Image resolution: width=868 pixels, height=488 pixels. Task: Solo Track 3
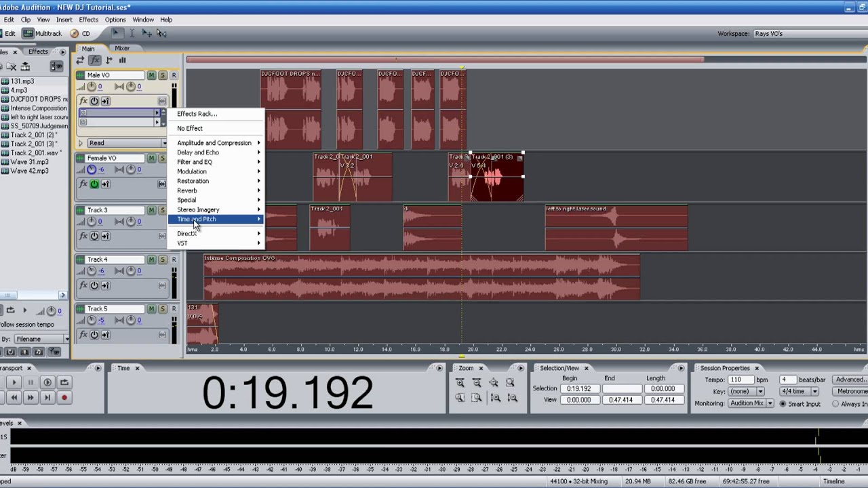(163, 210)
